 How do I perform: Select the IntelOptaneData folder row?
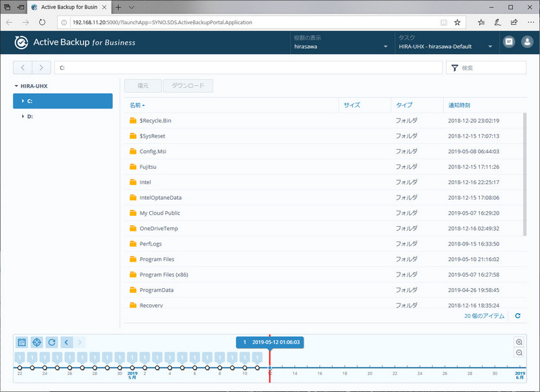click(324, 198)
